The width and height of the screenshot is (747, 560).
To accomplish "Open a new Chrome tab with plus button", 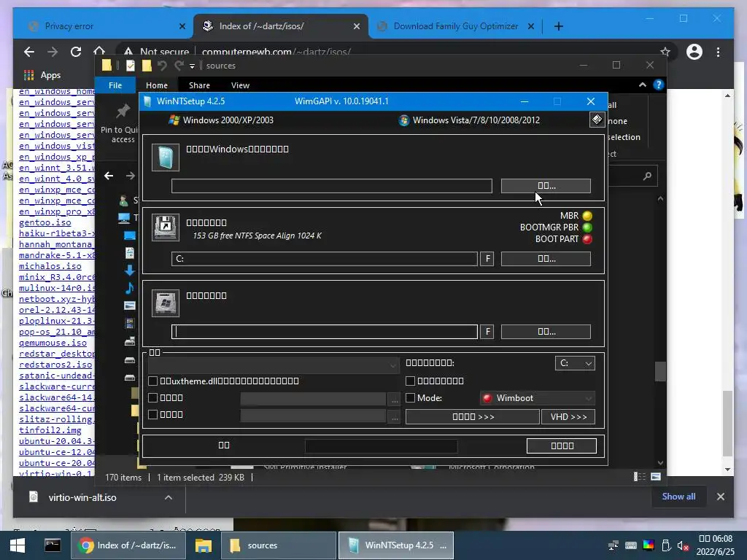I will click(x=559, y=26).
